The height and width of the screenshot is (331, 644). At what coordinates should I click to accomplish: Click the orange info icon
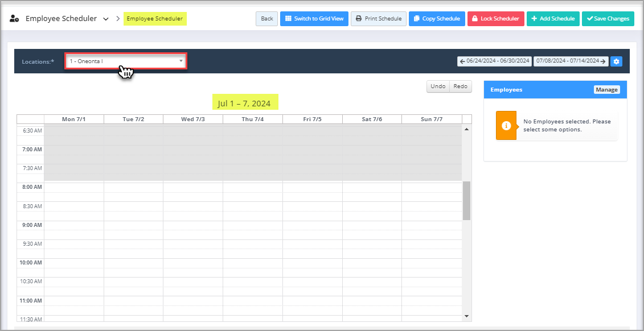pos(506,126)
